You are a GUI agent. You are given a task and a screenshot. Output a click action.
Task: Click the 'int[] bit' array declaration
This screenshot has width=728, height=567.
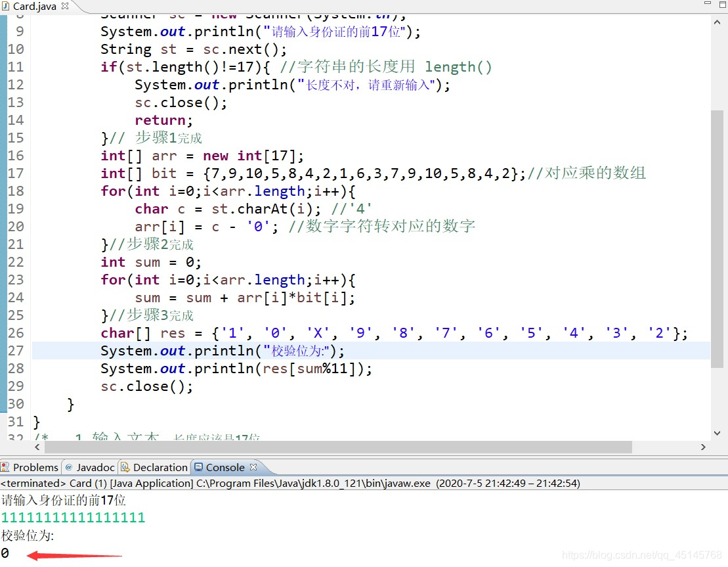313,173
